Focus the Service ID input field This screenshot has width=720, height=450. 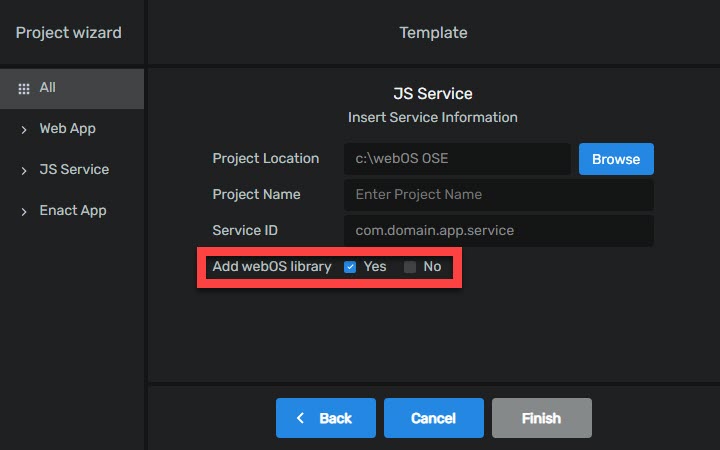[499, 231]
